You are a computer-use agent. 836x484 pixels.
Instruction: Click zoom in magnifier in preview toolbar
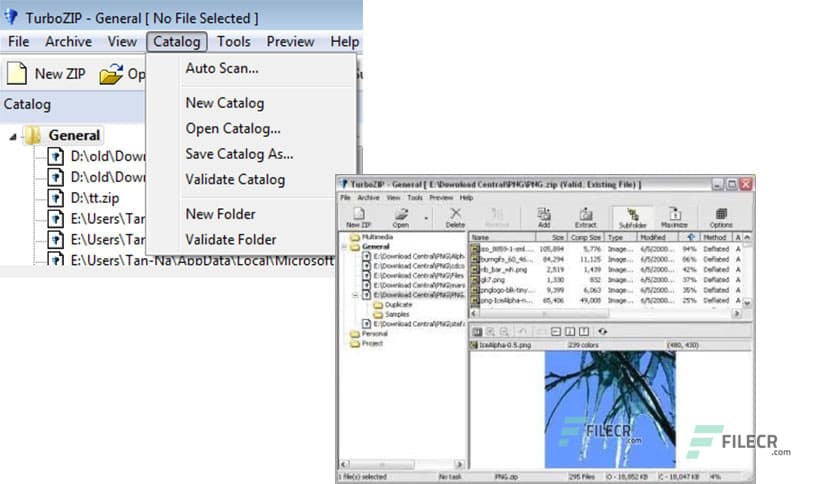(x=491, y=332)
